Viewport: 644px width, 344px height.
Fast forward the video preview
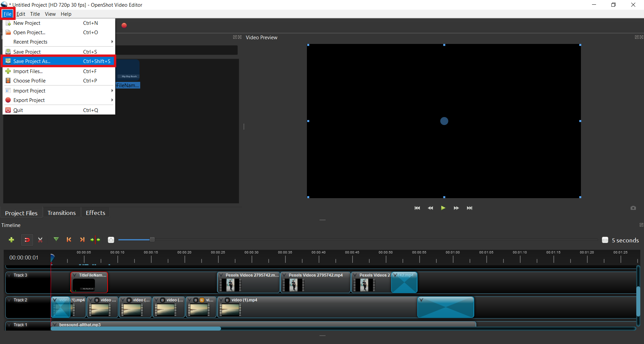point(456,208)
